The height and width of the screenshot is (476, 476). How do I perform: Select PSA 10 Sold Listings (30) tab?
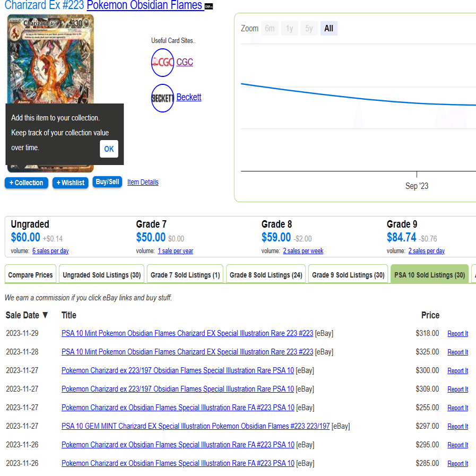pos(429,275)
